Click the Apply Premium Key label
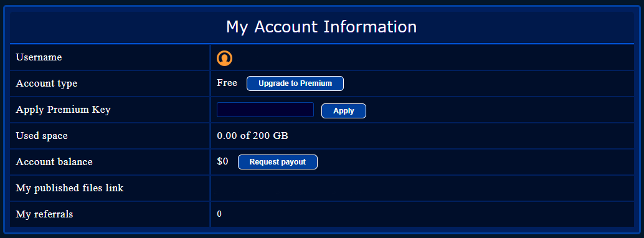Viewport: 644px width, 238px height. tap(63, 110)
